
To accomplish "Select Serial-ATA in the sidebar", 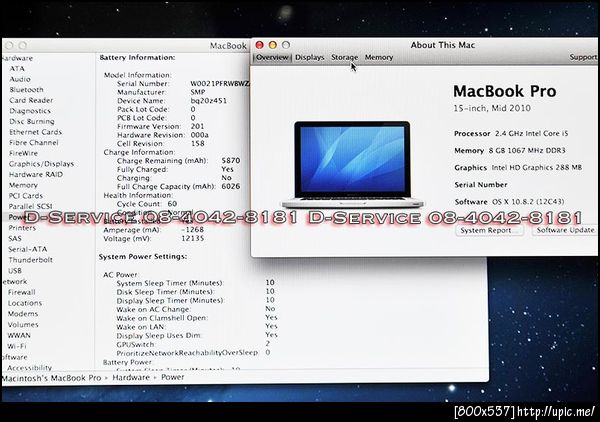I will point(28,249).
